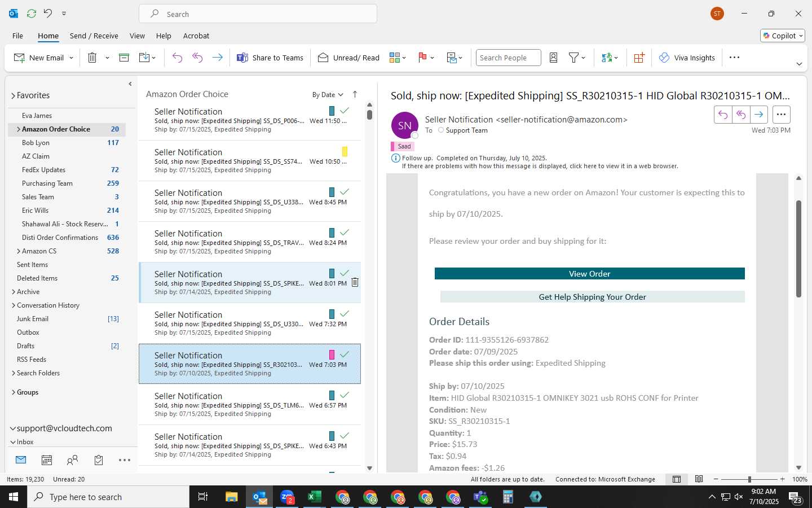Expand Search Folders
The height and width of the screenshot is (508, 812).
(14, 373)
